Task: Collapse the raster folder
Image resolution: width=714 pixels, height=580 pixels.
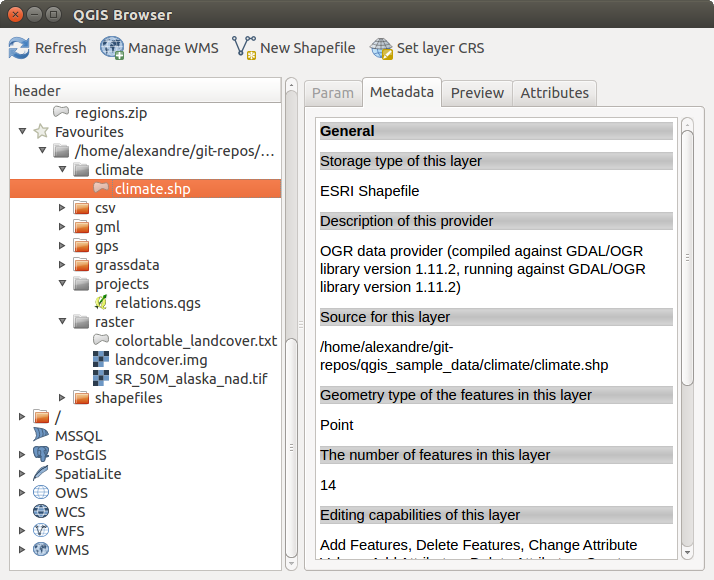Action: [x=63, y=322]
